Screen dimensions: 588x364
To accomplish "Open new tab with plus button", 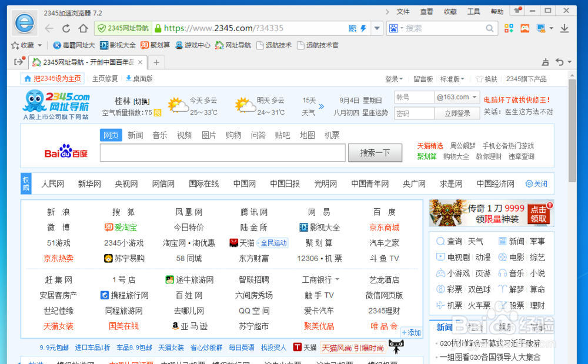I will [156, 62].
